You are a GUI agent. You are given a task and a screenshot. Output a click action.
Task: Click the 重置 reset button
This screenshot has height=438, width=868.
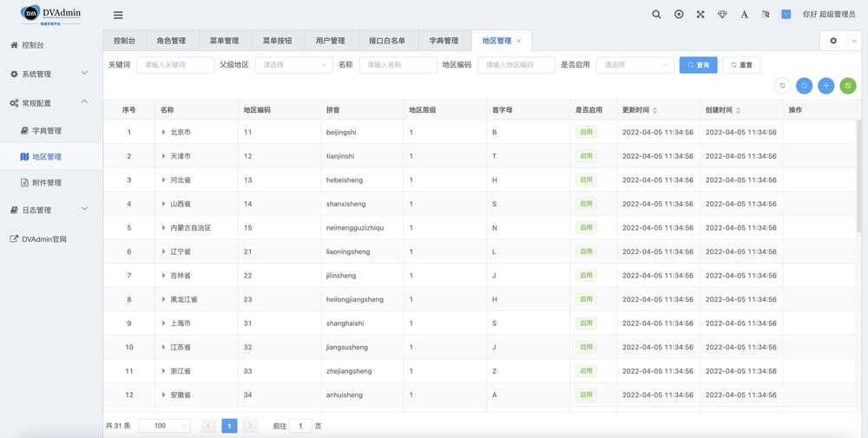click(x=741, y=65)
